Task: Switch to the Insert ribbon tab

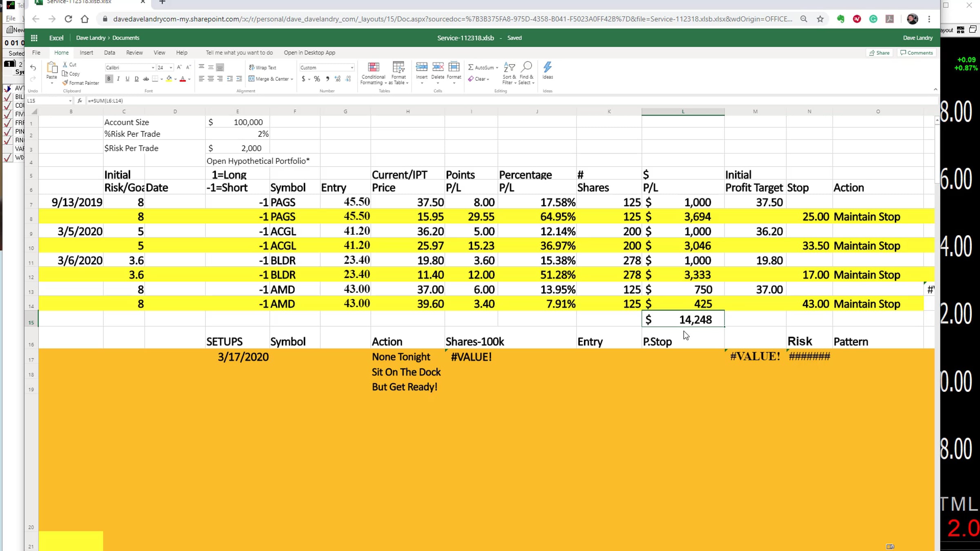Action: 86,53
